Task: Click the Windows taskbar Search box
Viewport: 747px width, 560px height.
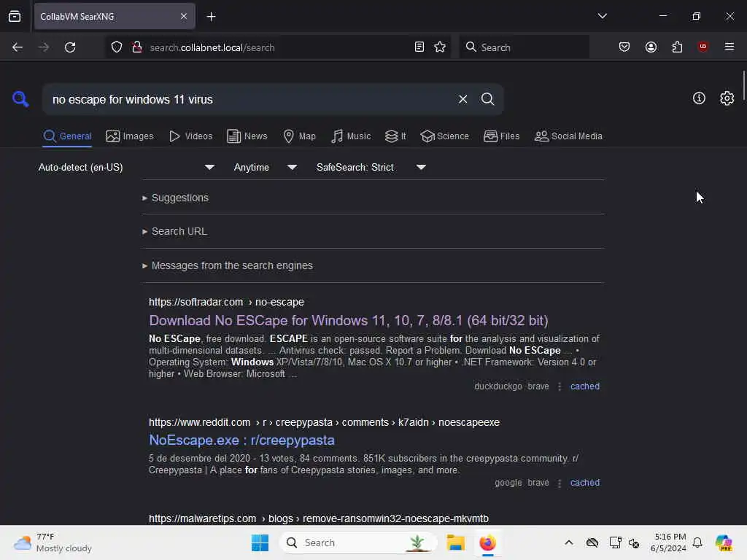Action: pyautogui.click(x=357, y=542)
